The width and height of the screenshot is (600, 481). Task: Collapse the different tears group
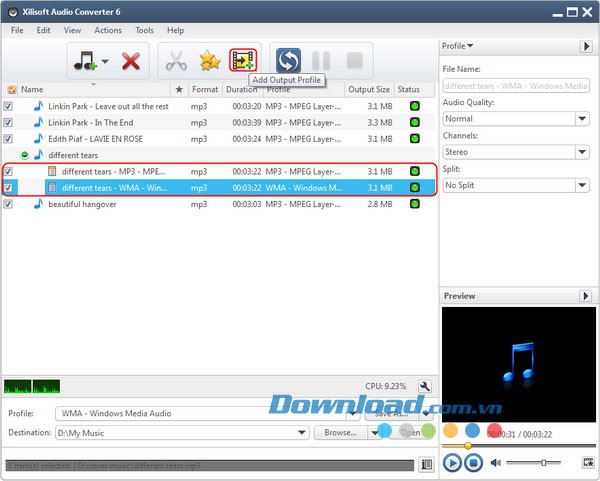click(24, 155)
